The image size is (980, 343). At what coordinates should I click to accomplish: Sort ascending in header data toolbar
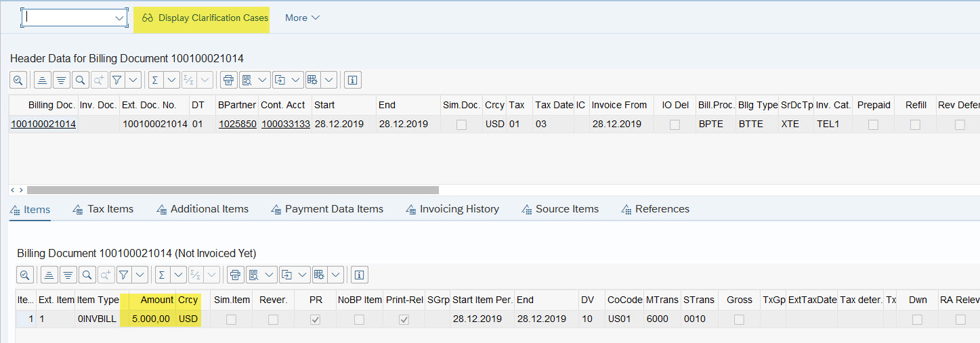click(x=42, y=80)
